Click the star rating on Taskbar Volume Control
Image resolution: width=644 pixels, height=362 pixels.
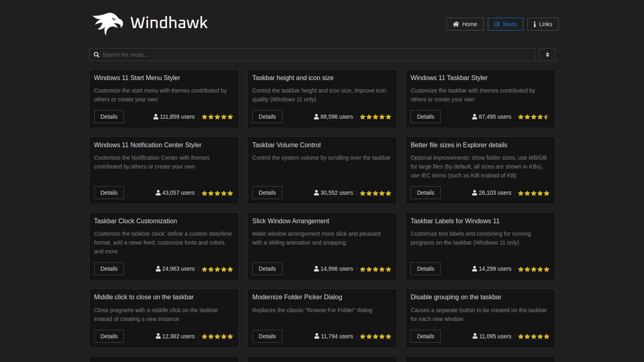(375, 193)
